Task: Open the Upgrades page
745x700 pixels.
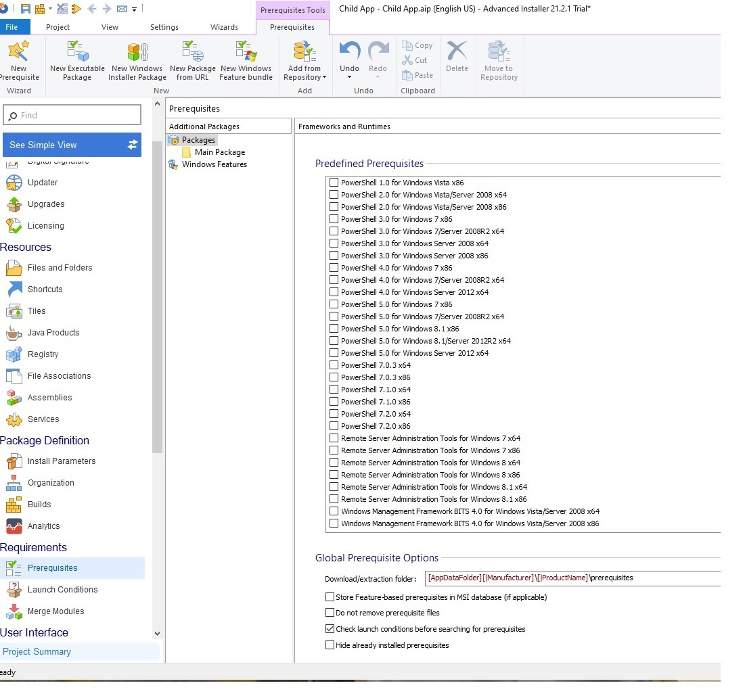Action: [x=45, y=204]
